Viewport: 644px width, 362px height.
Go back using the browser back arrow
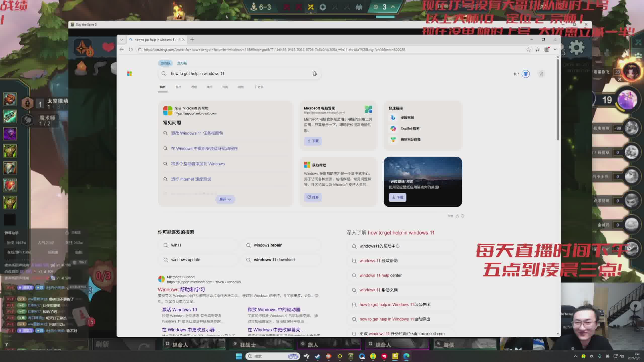[122, 50]
